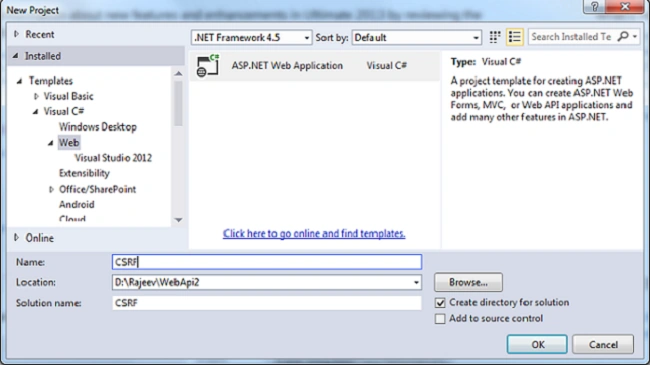This screenshot has height=365, width=650.
Task: Toggle Create directory for solution checkbox
Action: [440, 303]
